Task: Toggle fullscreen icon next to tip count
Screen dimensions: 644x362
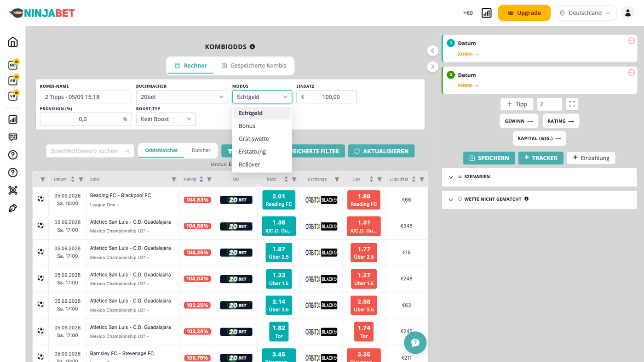Action: coord(572,104)
